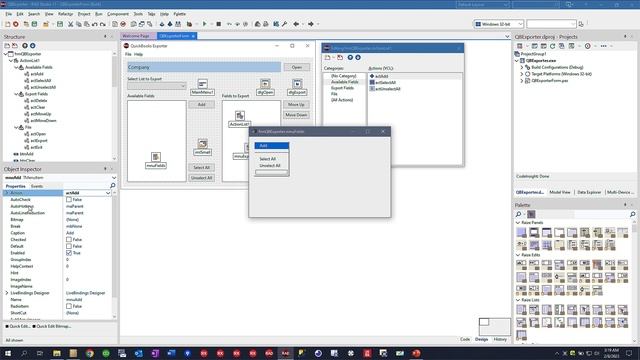
Task: Open the Action property value dropdown
Action: (x=108, y=193)
